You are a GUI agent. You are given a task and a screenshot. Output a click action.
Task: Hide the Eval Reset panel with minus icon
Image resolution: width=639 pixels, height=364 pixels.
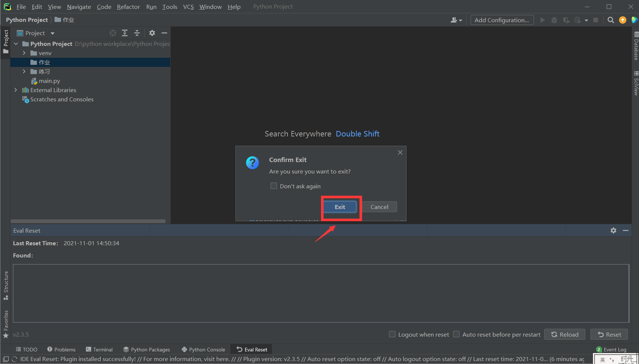tap(626, 230)
